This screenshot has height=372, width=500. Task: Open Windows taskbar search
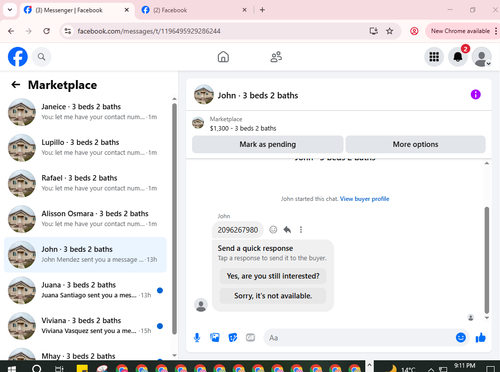click(x=36, y=368)
